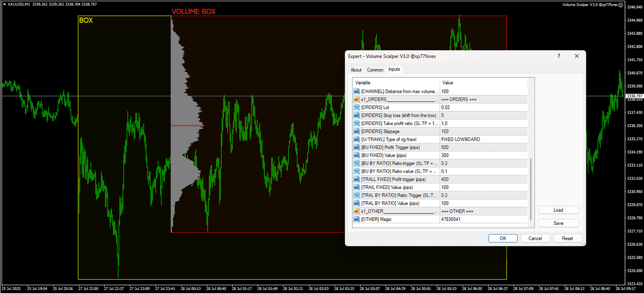Switch to the About tab
644x294 pixels.
(x=356, y=70)
